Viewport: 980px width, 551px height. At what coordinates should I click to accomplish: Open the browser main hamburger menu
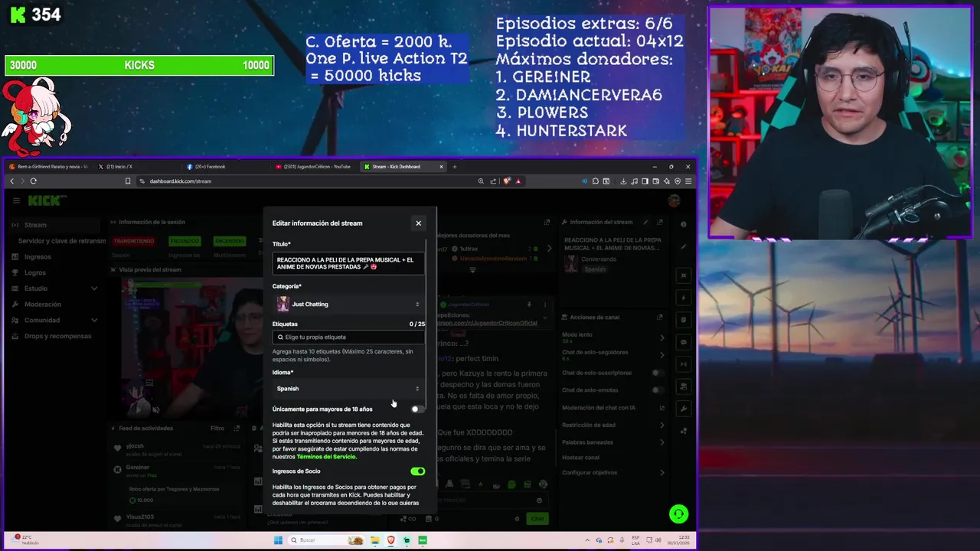pos(688,181)
